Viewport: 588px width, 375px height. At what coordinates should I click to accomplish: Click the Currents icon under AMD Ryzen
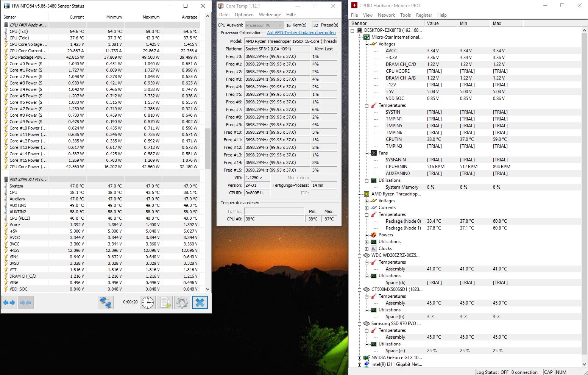[374, 208]
